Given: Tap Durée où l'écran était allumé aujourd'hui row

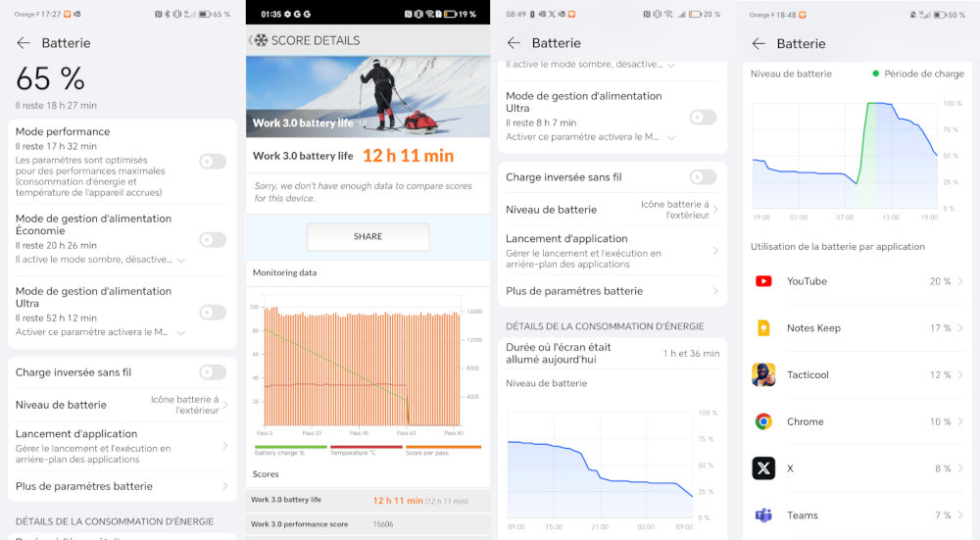Looking at the screenshot, I should tap(612, 354).
